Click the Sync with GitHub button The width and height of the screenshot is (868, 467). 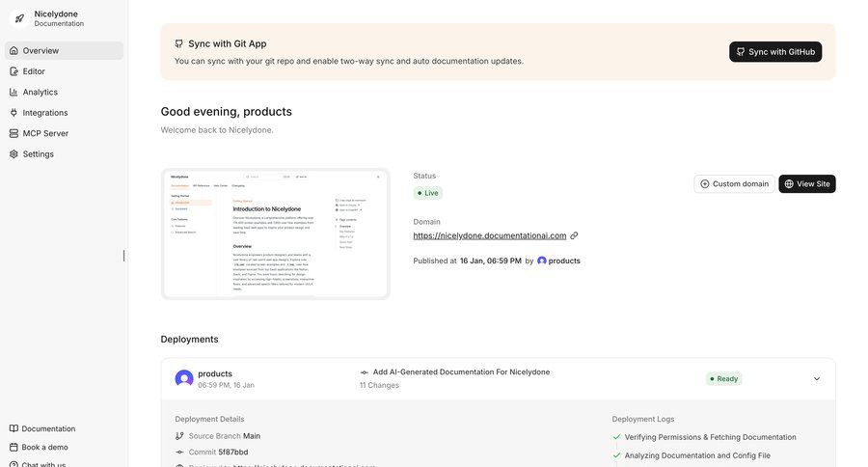775,52
